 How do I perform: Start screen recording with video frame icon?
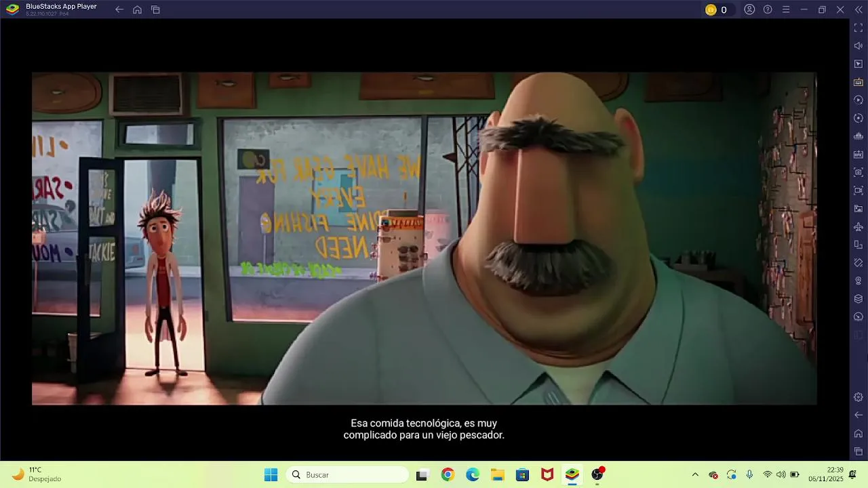pyautogui.click(x=859, y=190)
